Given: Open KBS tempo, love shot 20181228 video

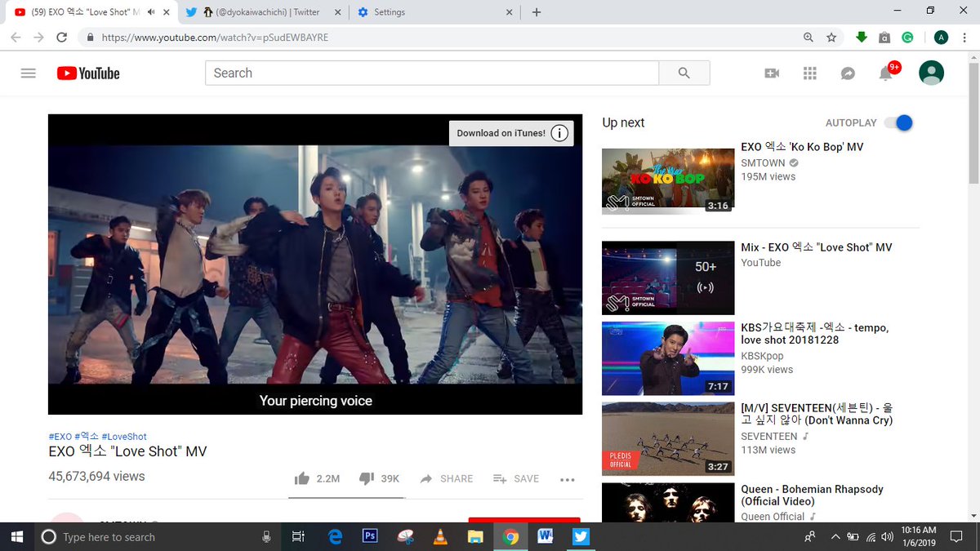Looking at the screenshot, I should pos(815,333).
